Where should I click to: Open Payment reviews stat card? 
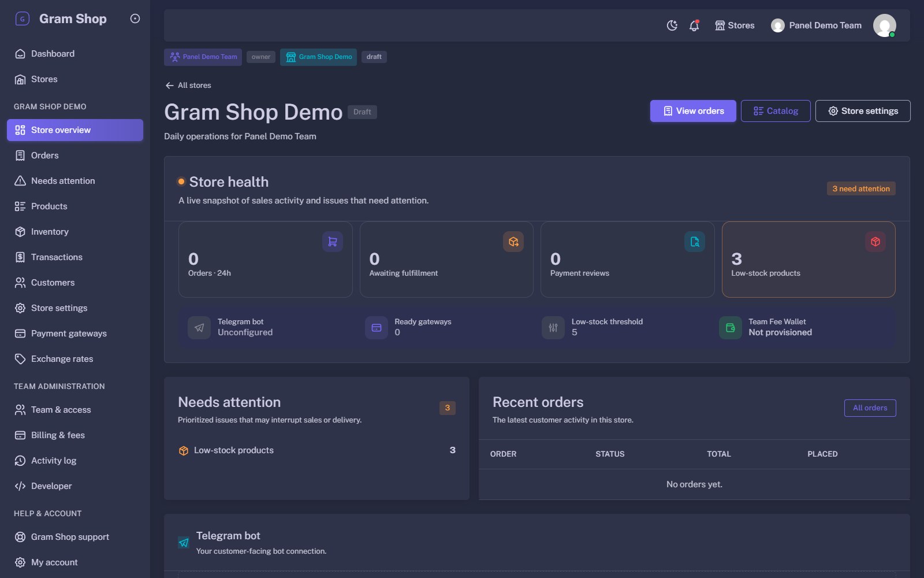628,260
